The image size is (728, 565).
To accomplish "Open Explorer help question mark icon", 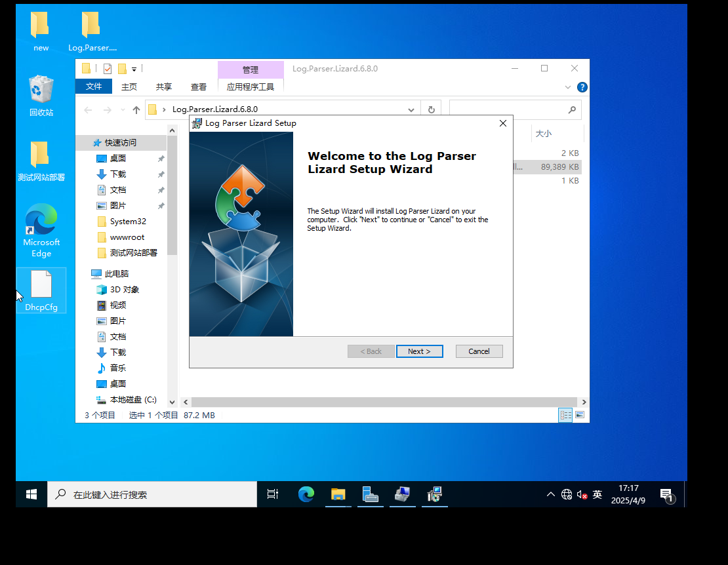I will pos(582,87).
